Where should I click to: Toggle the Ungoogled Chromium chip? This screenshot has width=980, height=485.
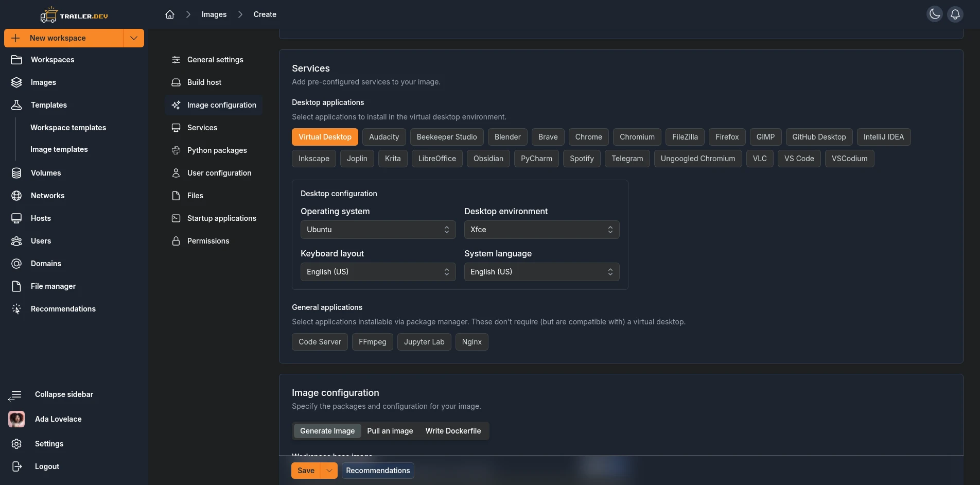click(x=698, y=159)
